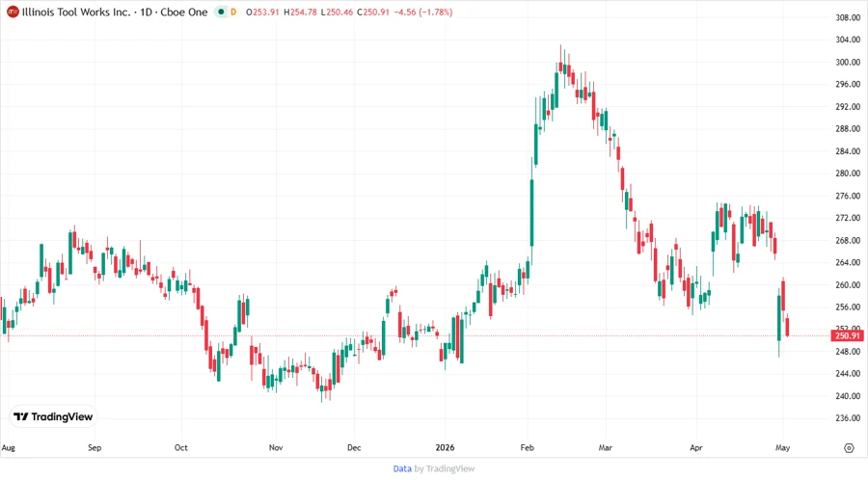Click the Aug label on the time axis
This screenshot has height=480, width=868.
tap(9, 448)
